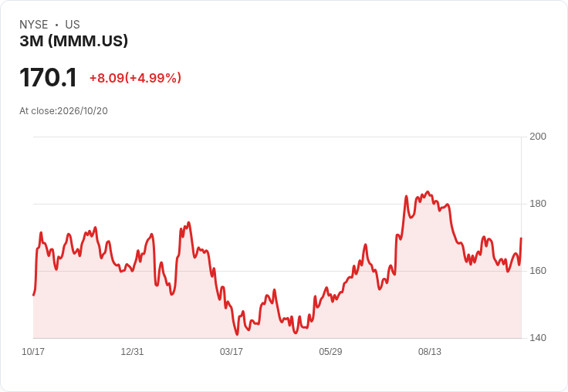Viewport: 568px width, 392px height.
Task: Click the 10/17 date axis label
Action: point(33,352)
